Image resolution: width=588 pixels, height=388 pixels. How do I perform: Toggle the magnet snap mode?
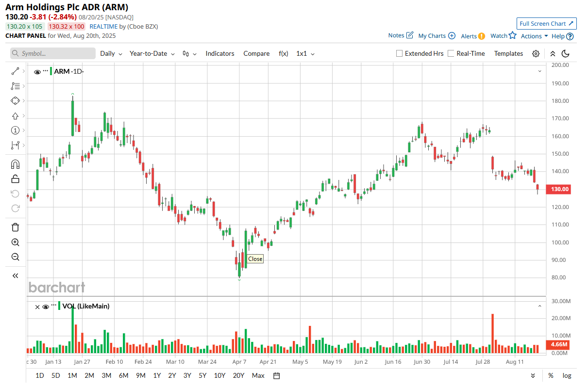coord(15,164)
